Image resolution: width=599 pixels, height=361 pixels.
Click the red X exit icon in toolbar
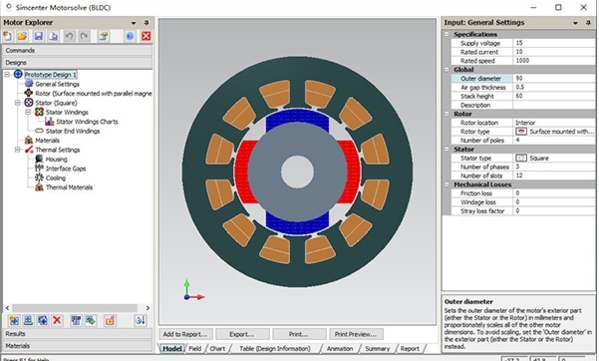pyautogui.click(x=146, y=36)
